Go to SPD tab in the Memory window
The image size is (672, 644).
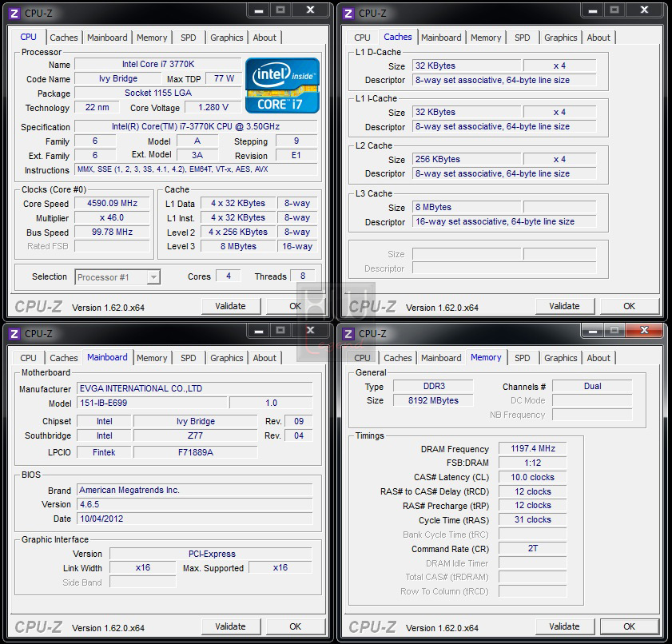pyautogui.click(x=522, y=358)
